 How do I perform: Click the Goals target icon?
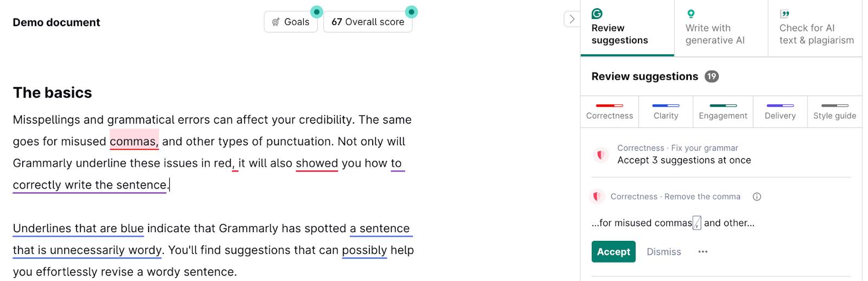tap(276, 22)
